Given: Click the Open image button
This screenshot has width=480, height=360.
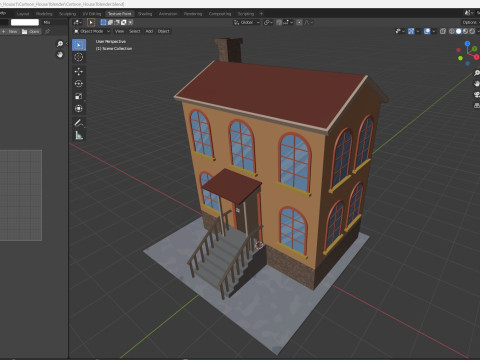Looking at the screenshot, I should [31, 31].
